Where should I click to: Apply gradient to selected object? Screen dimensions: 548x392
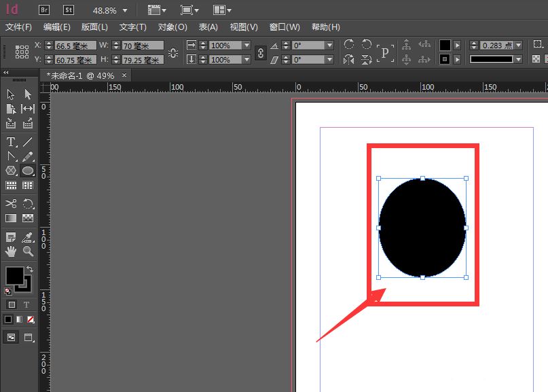coord(20,319)
